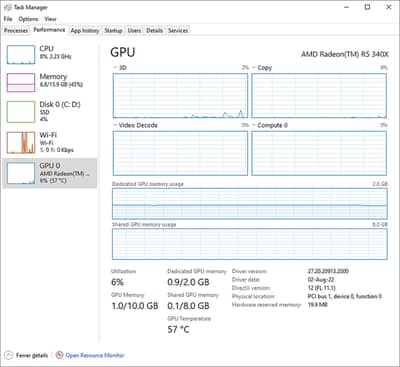Click the 0.1/8.0 GB shared memory value
The height and width of the screenshot is (367, 400).
pyautogui.click(x=188, y=306)
